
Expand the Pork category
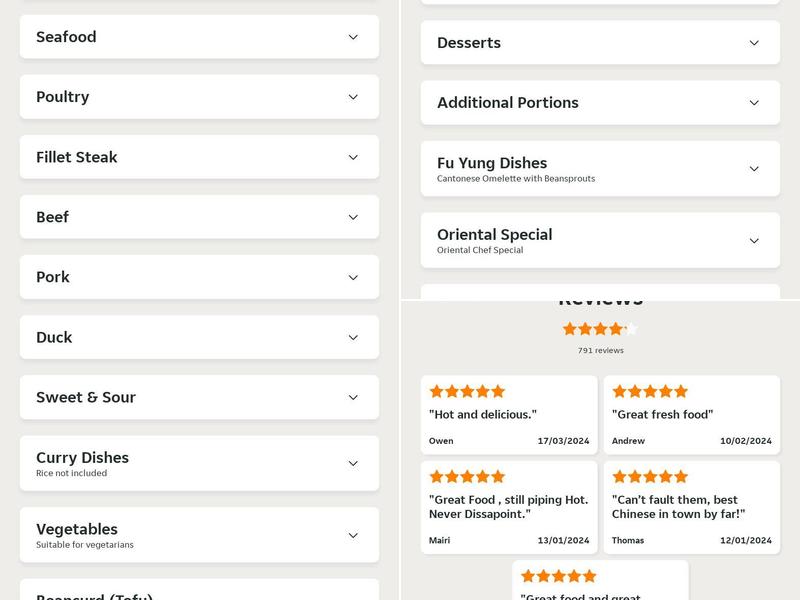199,277
